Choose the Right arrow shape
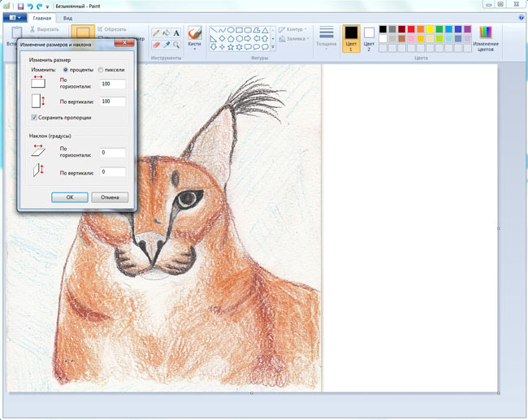Image resolution: width=528 pixels, height=420 pixels. click(248, 38)
